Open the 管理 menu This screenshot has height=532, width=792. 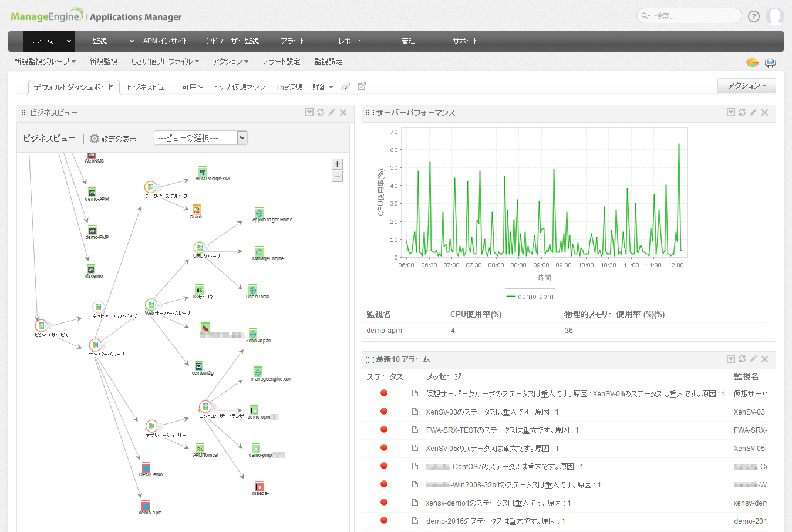coord(408,41)
